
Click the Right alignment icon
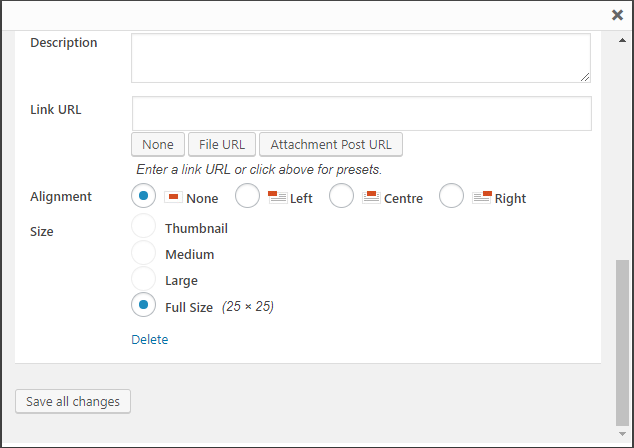(x=482, y=197)
